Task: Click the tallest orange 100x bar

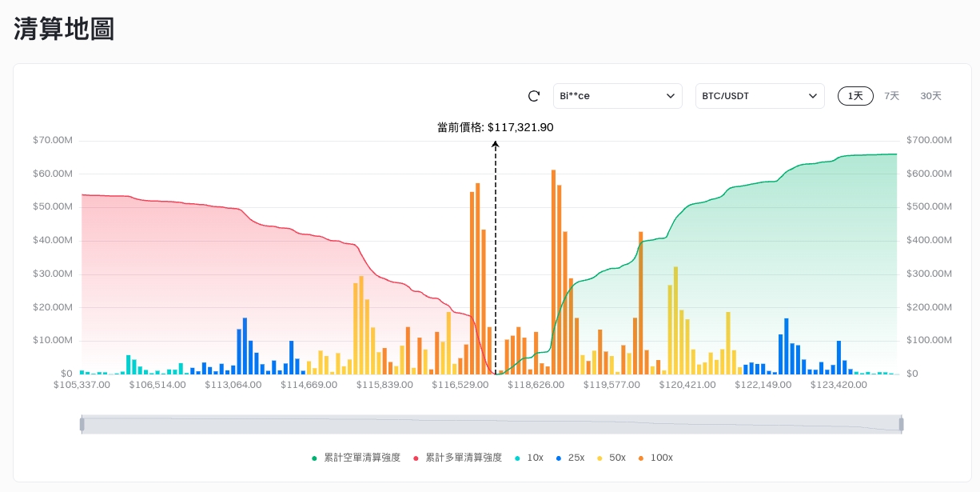Action: [553, 272]
